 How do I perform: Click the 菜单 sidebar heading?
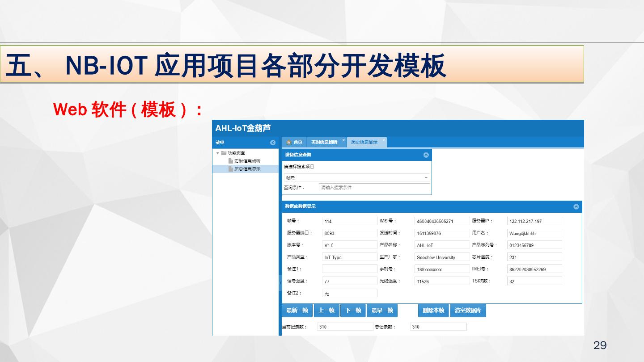pos(220,143)
